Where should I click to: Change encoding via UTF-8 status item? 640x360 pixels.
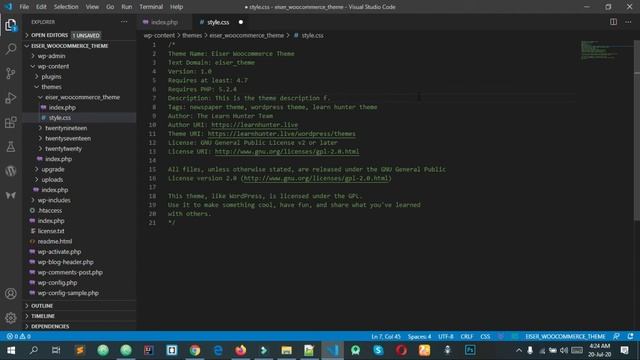pyautogui.click(x=446, y=336)
